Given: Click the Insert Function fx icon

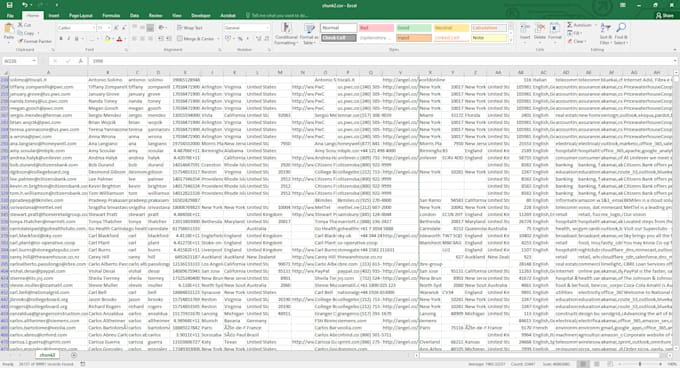Looking at the screenshot, I should [80, 61].
